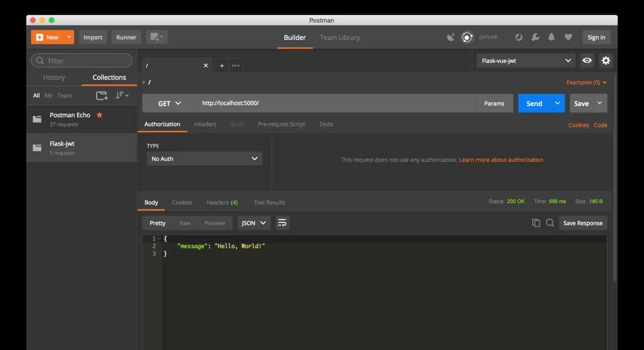This screenshot has width=644, height=350.
Task: Expand the No Auth type dropdown
Action: coord(204,159)
